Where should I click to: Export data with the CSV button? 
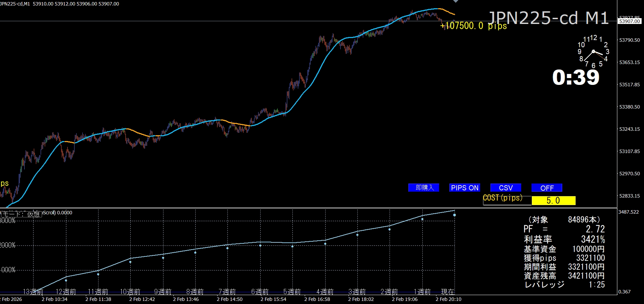coord(505,188)
